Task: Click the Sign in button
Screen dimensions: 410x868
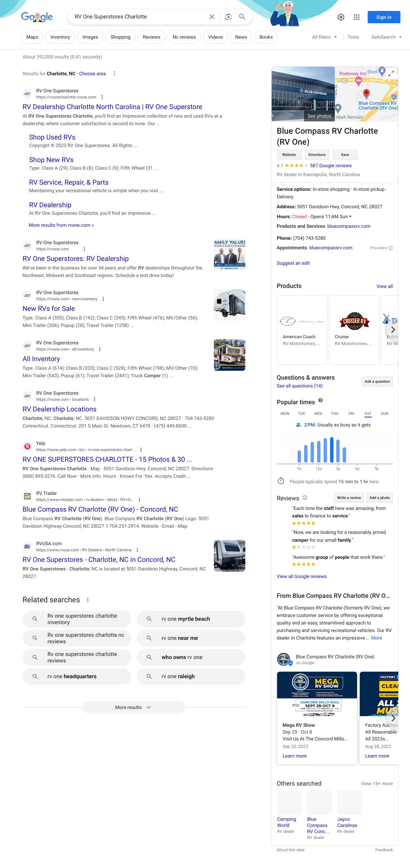Action: [x=384, y=17]
